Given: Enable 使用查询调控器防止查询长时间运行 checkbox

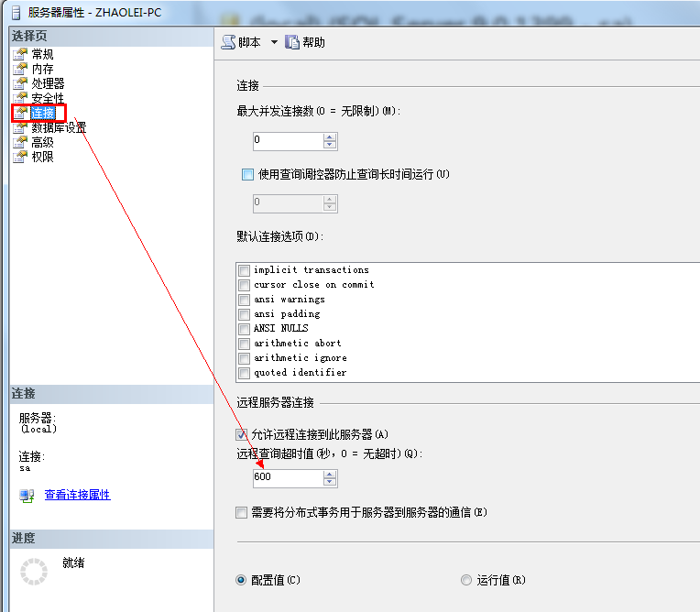Looking at the screenshot, I should tap(247, 174).
